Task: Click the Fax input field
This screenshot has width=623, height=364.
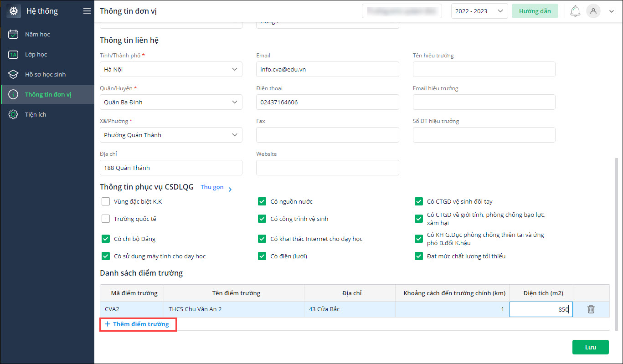Action: 328,135
